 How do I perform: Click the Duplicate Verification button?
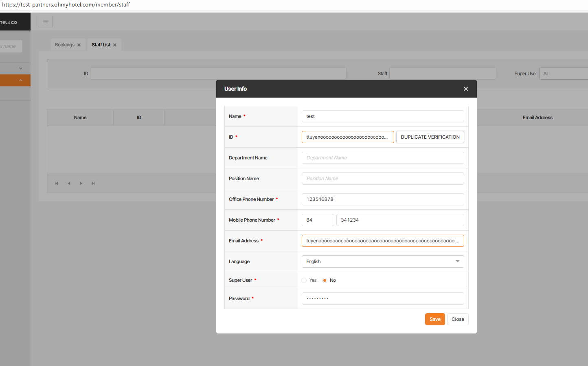[430, 137]
